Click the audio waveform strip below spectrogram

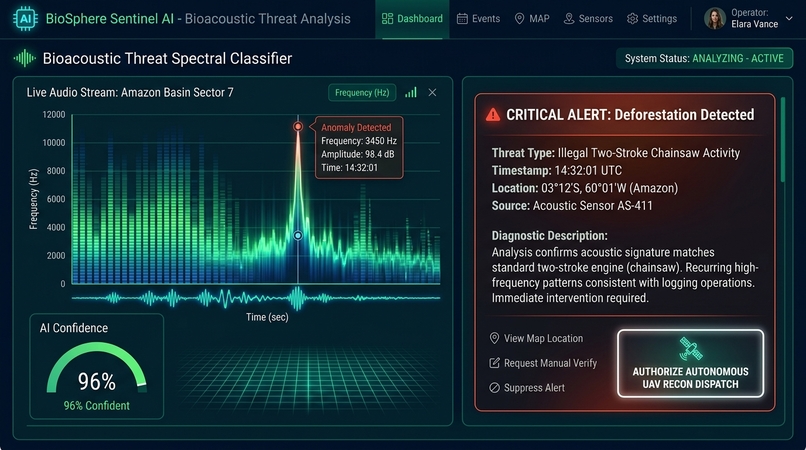[x=256, y=298]
